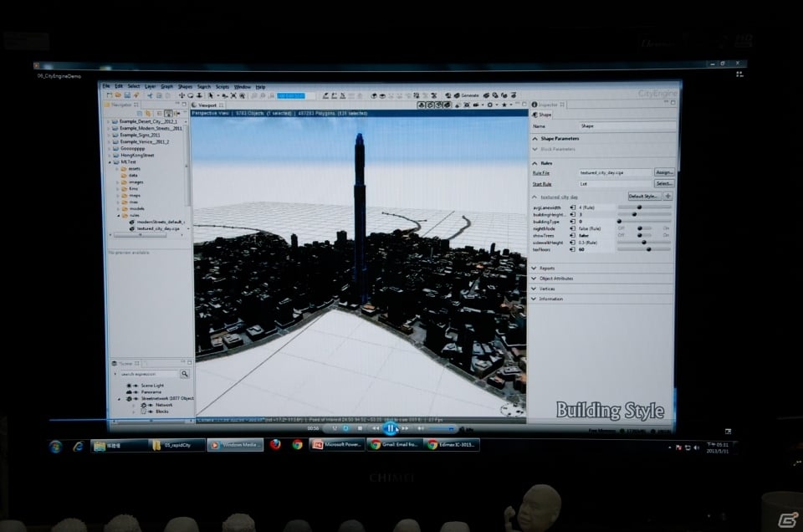Select textured_city_day.cga in Navigator
Viewport: 803px width, 532px height.
coord(158,229)
